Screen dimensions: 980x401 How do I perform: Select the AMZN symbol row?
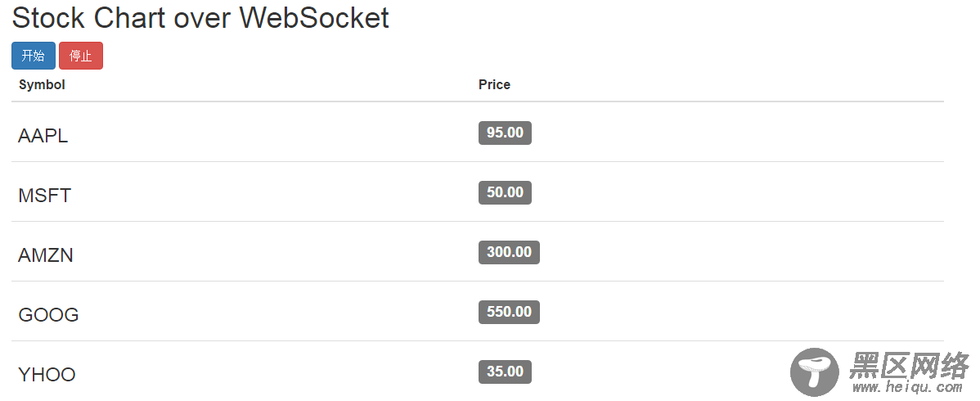tap(478, 251)
